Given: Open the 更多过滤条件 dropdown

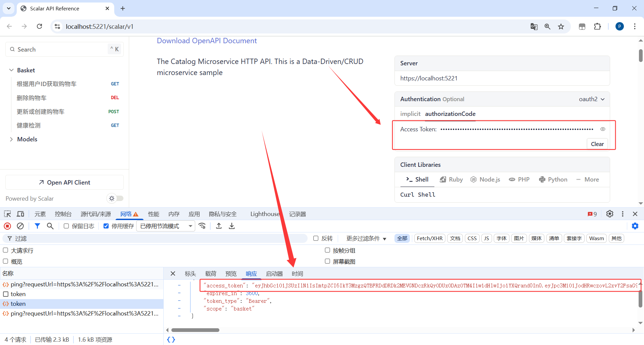Looking at the screenshot, I should tap(366, 238).
